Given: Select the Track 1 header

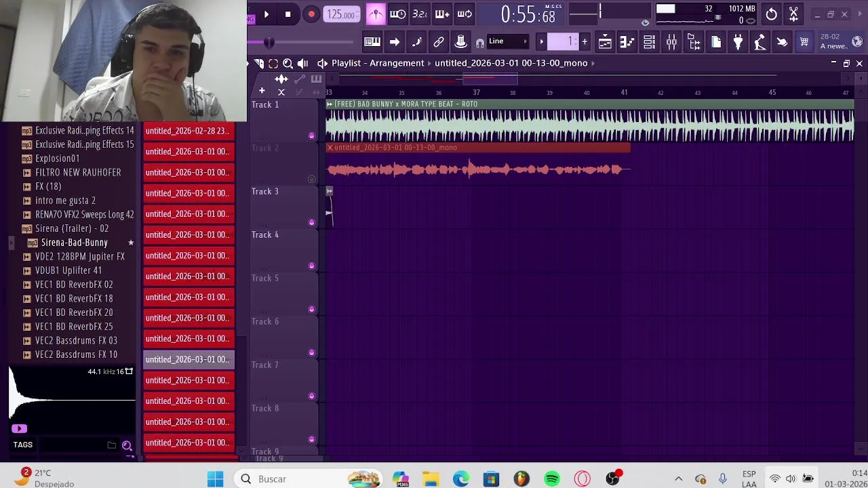Looking at the screenshot, I should pyautogui.click(x=285, y=121).
